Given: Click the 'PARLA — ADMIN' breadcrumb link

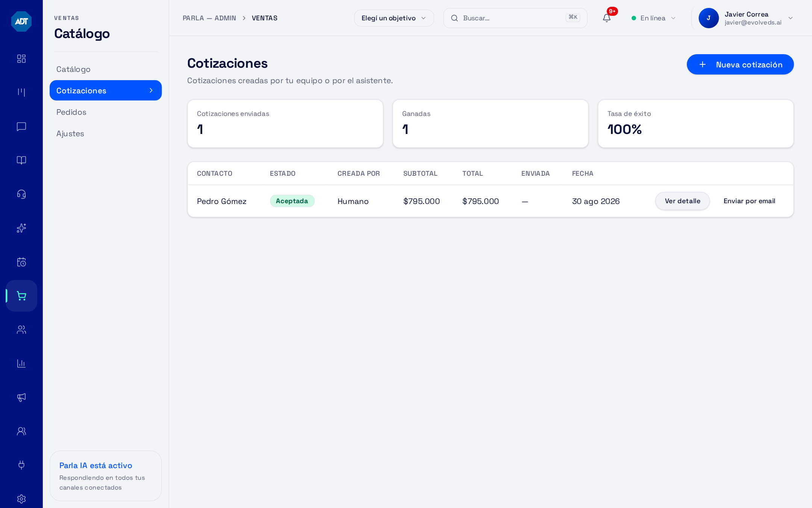Looking at the screenshot, I should [x=209, y=18].
